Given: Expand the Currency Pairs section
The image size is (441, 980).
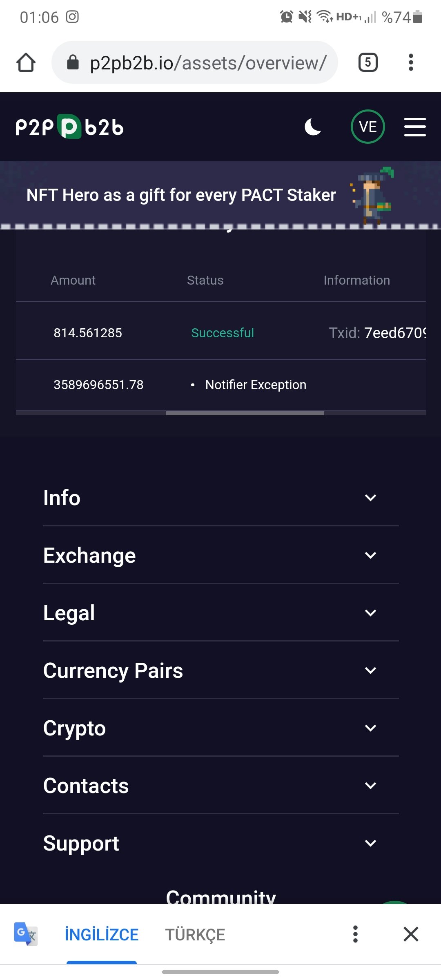Looking at the screenshot, I should pos(221,670).
